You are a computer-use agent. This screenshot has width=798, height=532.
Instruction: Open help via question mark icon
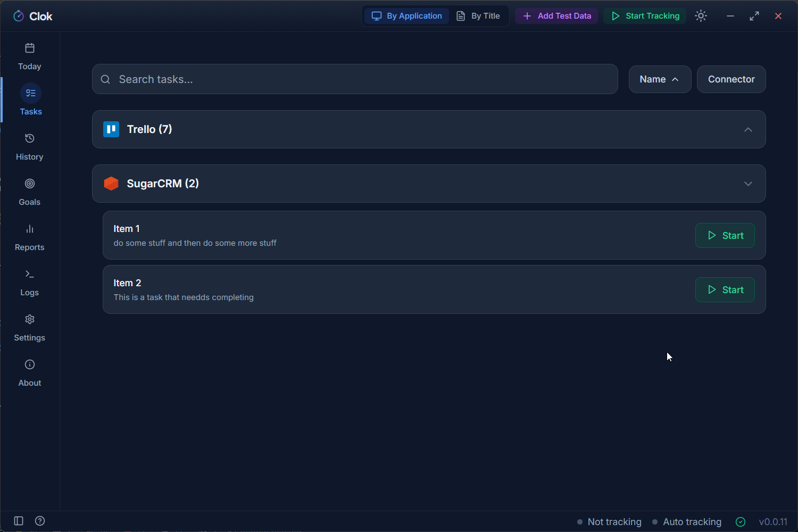40,521
